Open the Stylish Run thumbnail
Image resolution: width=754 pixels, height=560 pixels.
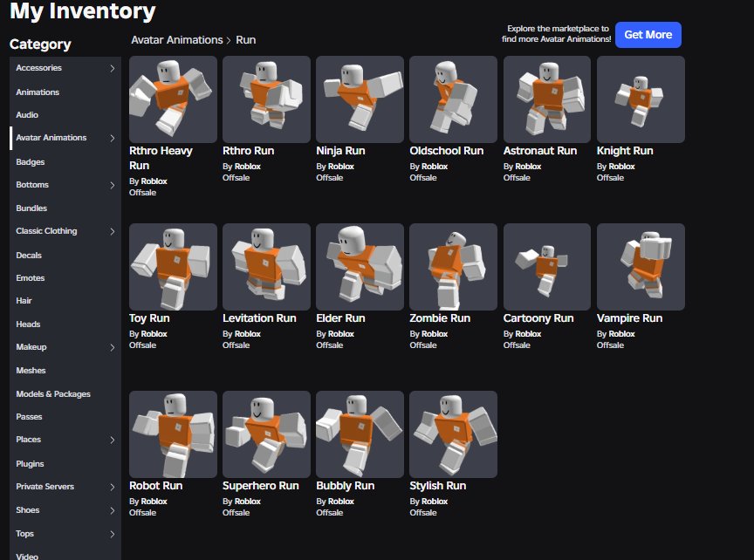pyautogui.click(x=453, y=434)
